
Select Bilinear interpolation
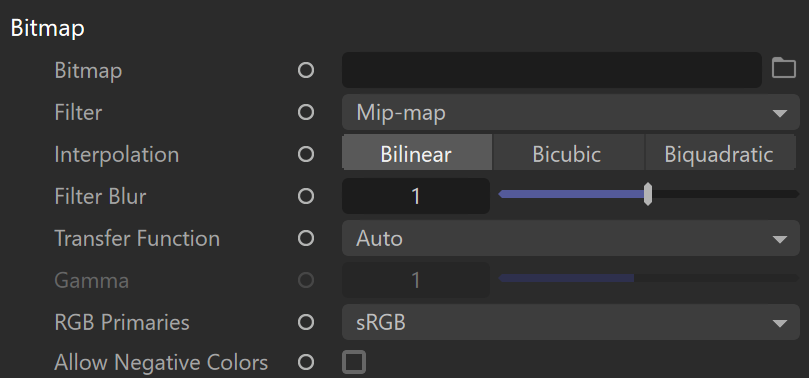(417, 154)
